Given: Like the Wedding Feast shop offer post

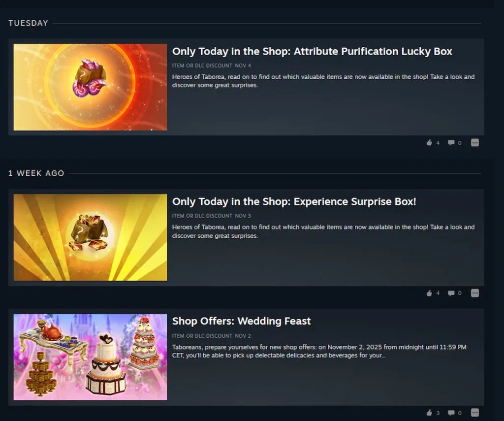Looking at the screenshot, I should coord(433,413).
